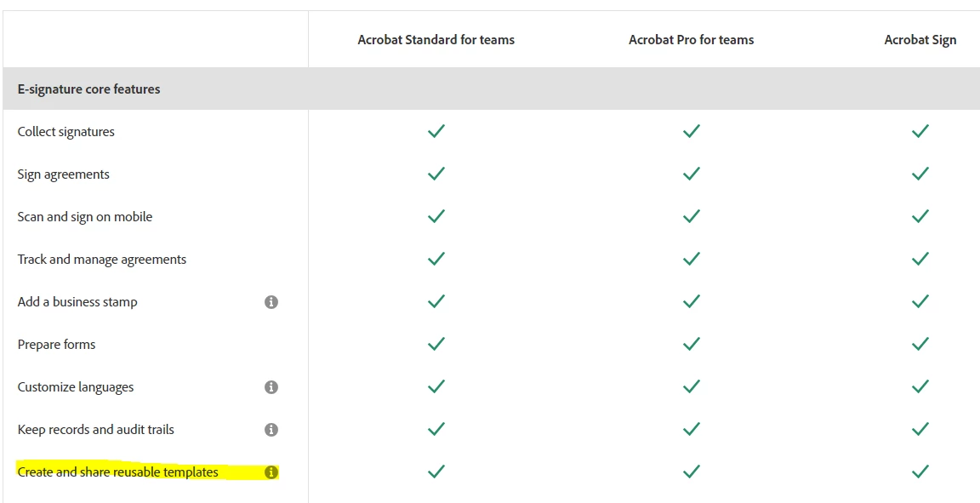Select the Acrobat Standard for teams column header
The width and height of the screenshot is (980, 503).
436,40
